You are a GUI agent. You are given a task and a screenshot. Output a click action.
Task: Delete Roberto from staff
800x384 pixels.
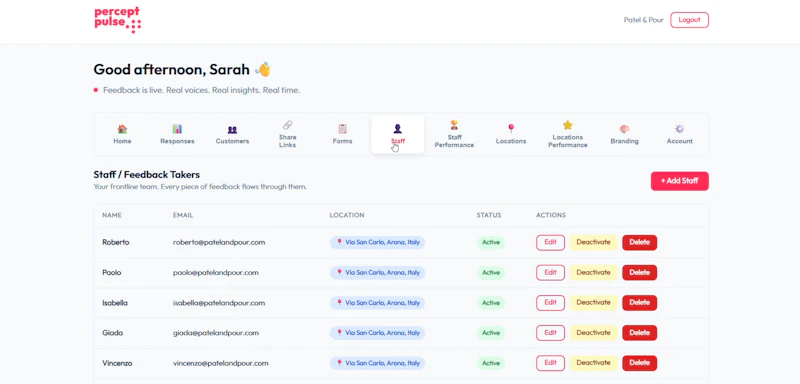[x=639, y=242]
